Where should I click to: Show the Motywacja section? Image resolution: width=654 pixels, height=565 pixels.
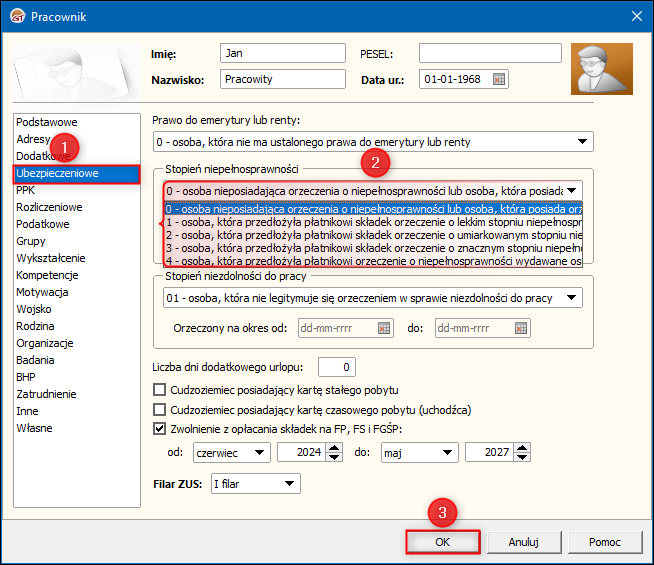[x=42, y=292]
